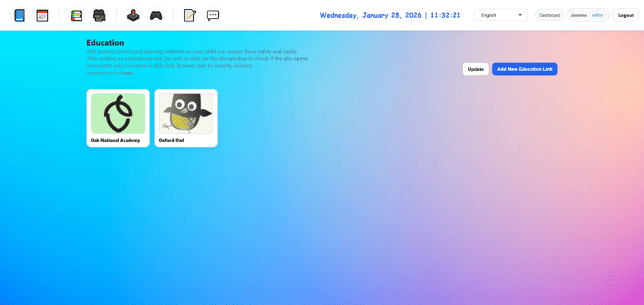Click the 'Education links for: Emma' label
The width and height of the screenshot is (644, 305).
click(109, 73)
